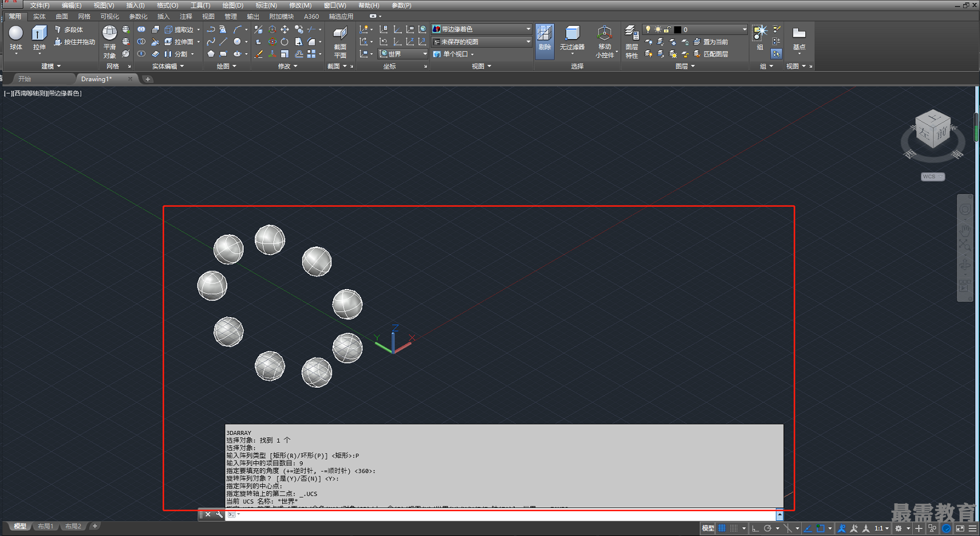The width and height of the screenshot is (980, 536).
Task: Open the 网格 ribbon tab
Action: click(84, 16)
